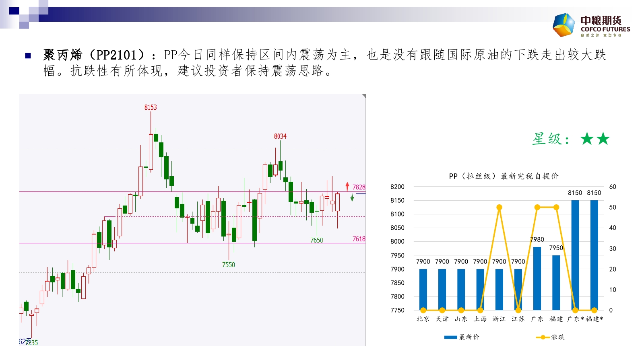Click the blue bar labeled 7980
Screen dimensions: 644x362
[x=537, y=278]
